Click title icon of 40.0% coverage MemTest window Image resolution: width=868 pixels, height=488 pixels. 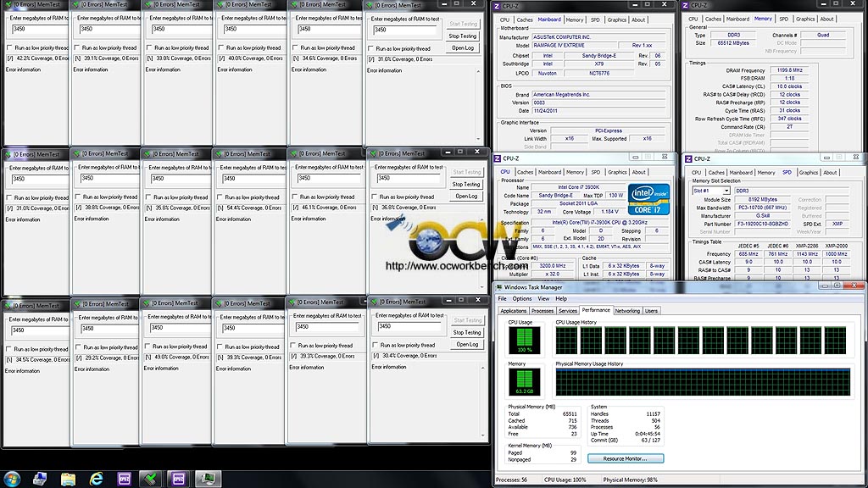click(220, 5)
